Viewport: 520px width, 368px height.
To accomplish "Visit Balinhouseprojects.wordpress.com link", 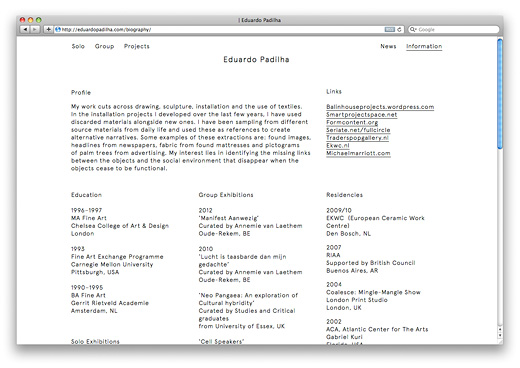I will (x=380, y=107).
